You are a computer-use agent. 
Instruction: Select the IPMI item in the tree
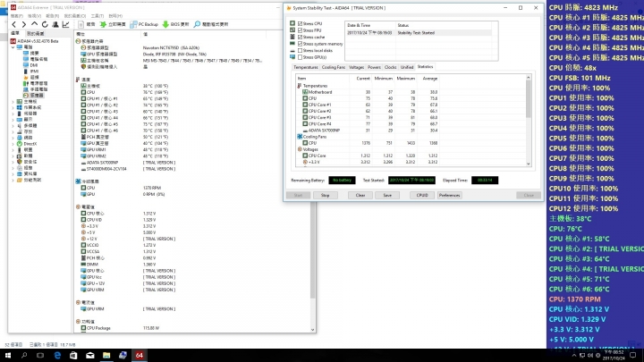30,71
